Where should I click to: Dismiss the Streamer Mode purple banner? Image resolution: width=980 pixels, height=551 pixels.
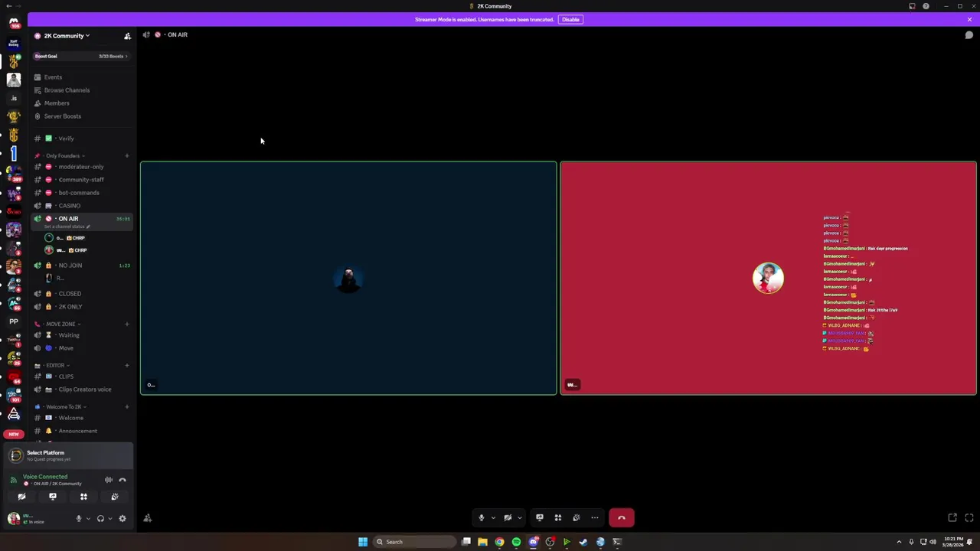(969, 19)
